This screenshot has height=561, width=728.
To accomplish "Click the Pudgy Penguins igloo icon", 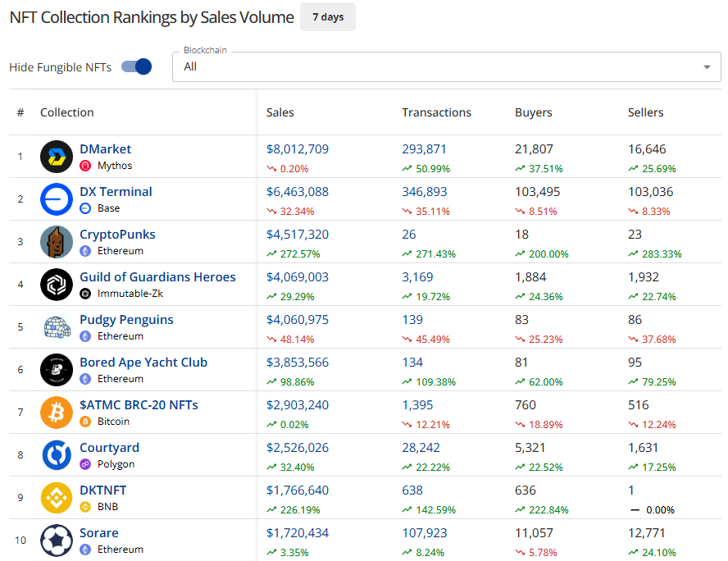I will [57, 327].
